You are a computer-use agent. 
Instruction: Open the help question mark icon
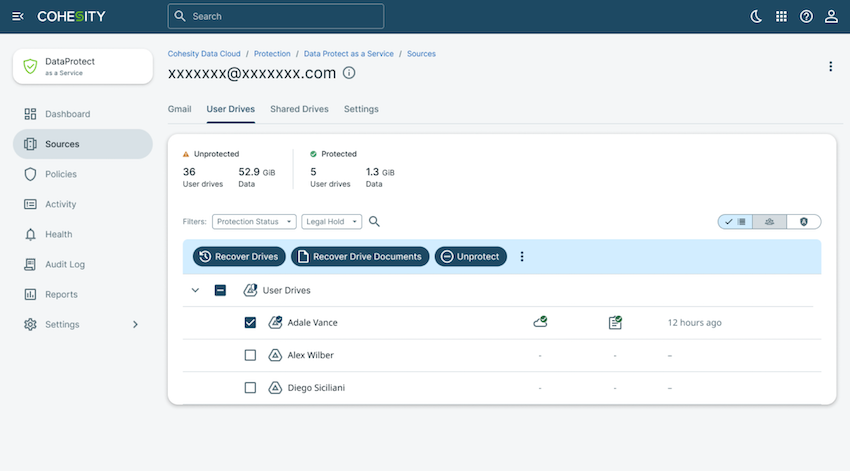point(806,16)
